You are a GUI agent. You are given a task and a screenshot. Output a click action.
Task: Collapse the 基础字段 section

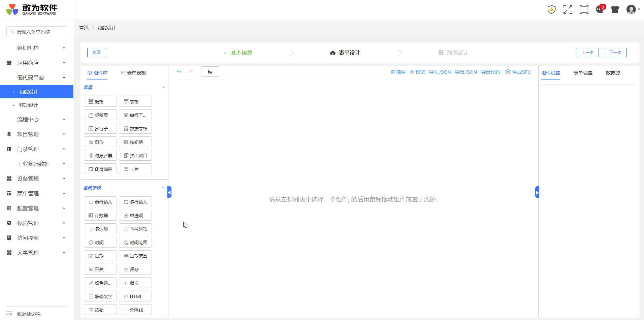pos(163,188)
